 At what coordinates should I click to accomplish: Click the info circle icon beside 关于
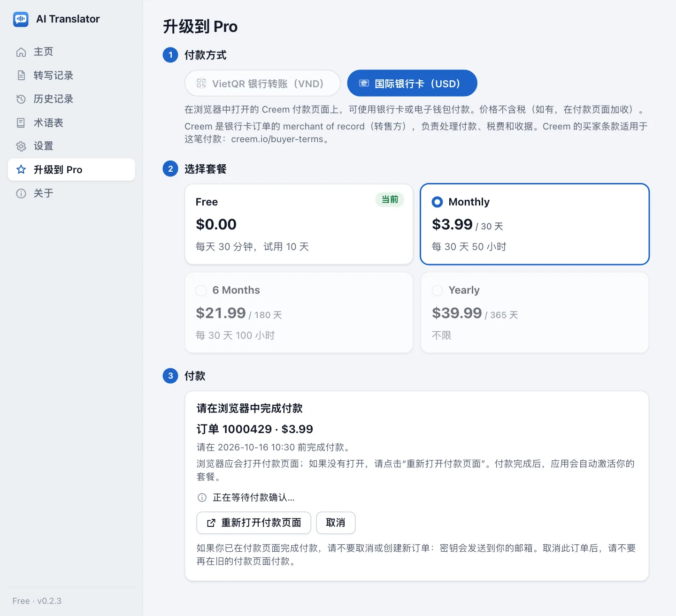(x=21, y=193)
